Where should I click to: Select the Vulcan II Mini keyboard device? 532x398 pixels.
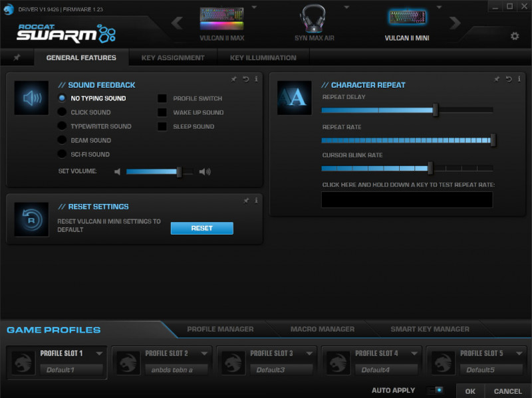407,24
